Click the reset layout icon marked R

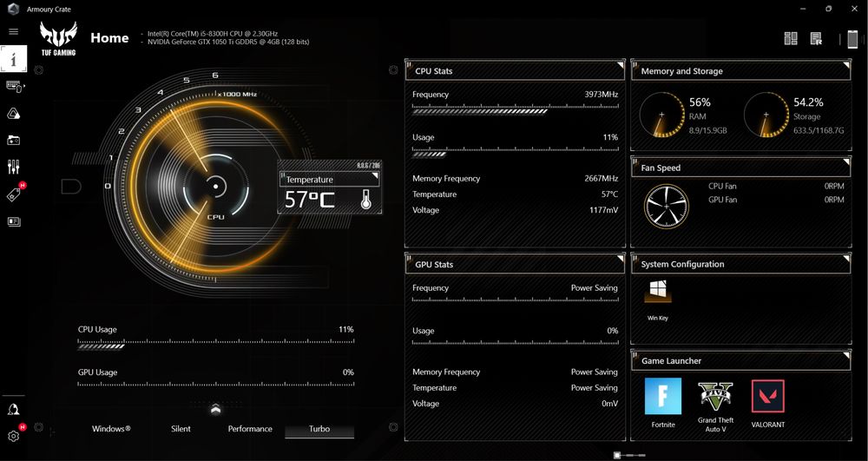pos(816,38)
